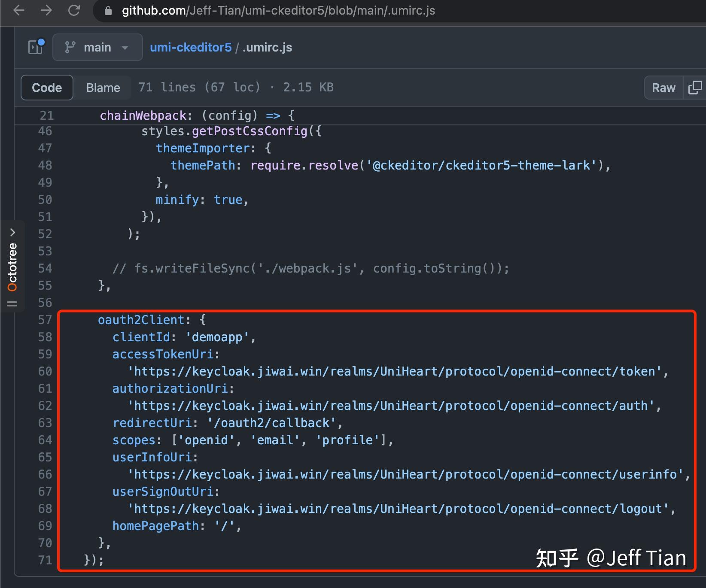The image size is (706, 588).
Task: Open the main branch dropdown
Action: 97,47
